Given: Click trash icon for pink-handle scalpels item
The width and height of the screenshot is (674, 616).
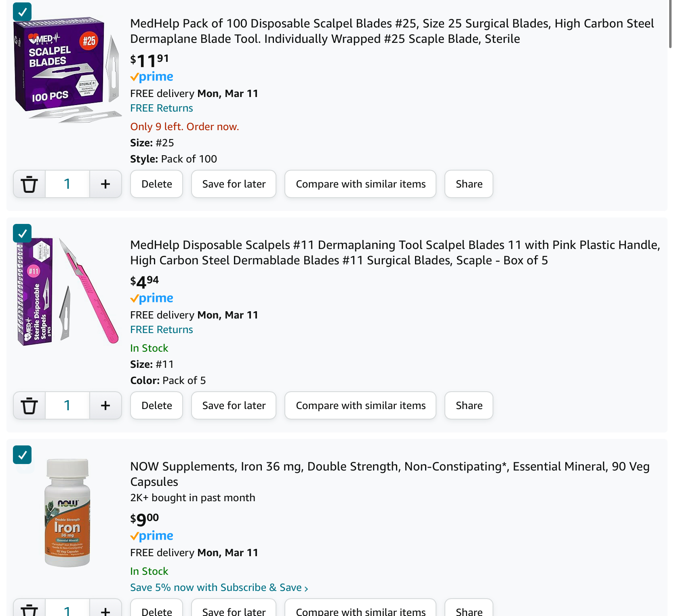Looking at the screenshot, I should coord(29,406).
